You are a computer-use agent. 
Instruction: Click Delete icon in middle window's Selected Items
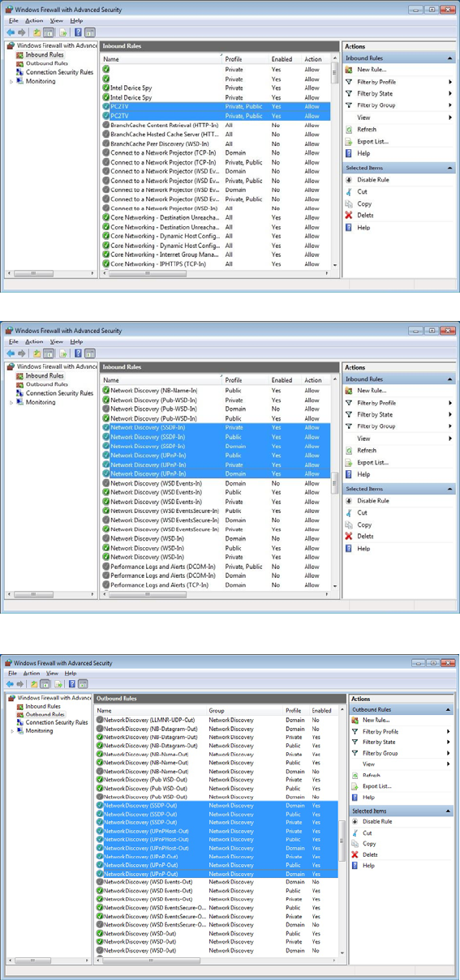[349, 536]
